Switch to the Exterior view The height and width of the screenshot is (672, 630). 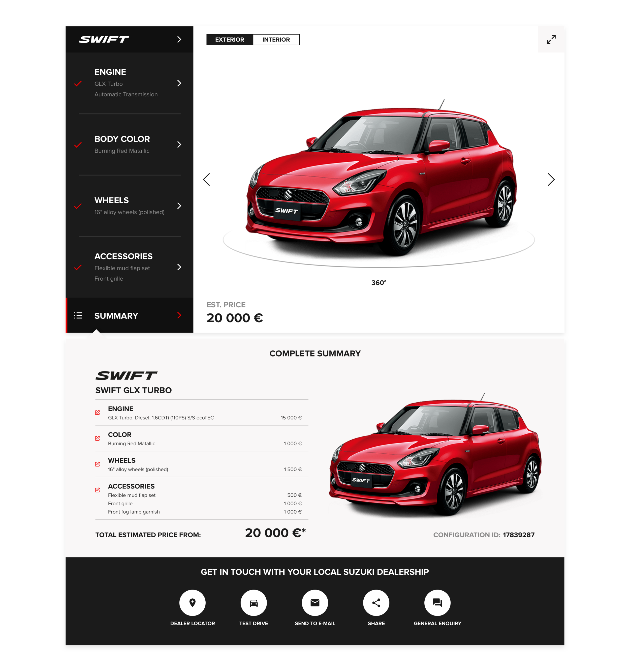tap(230, 40)
